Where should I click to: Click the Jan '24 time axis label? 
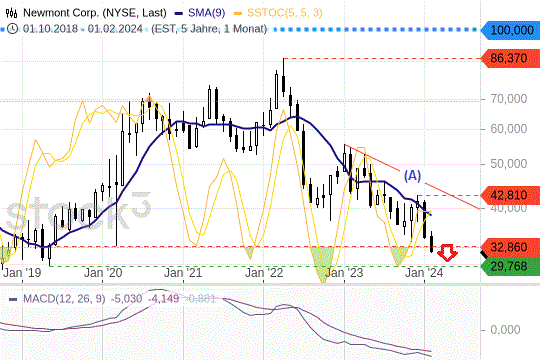pos(424,273)
